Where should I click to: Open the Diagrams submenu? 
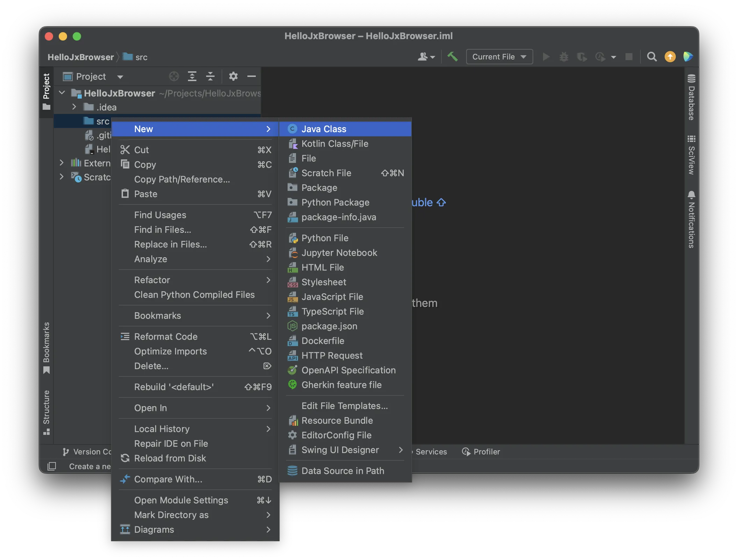click(195, 530)
